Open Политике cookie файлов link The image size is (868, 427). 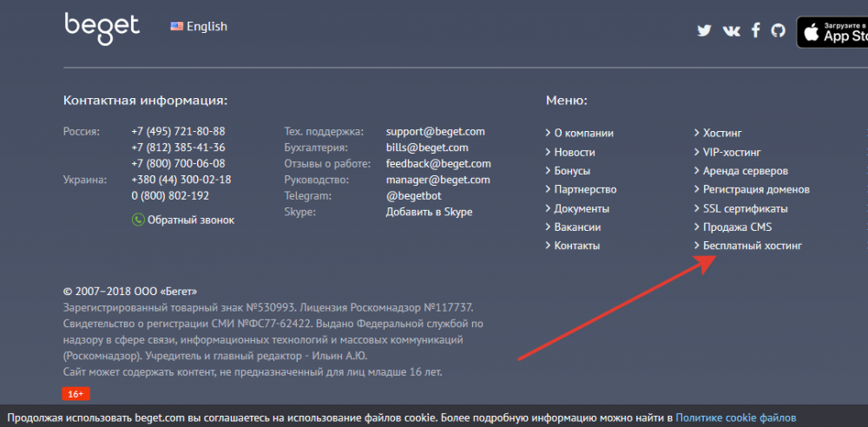point(736,417)
